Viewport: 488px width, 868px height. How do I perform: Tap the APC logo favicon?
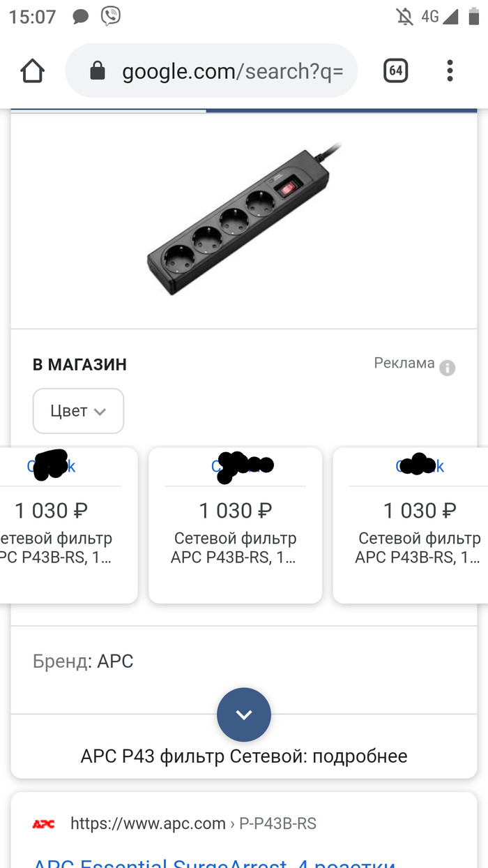(43, 824)
